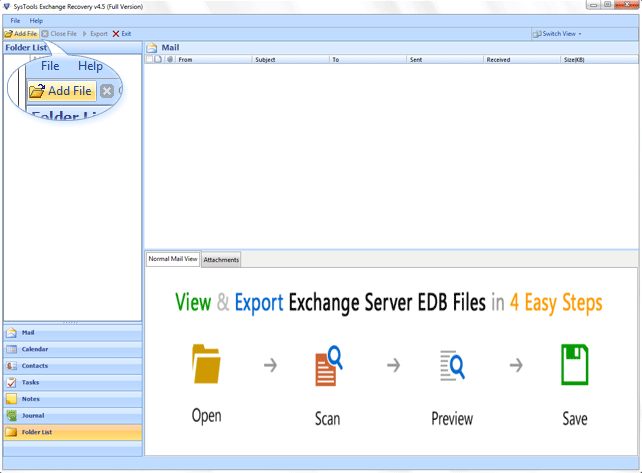642x473 pixels.
Task: Click the Folder List panel title
Action: click(26, 48)
